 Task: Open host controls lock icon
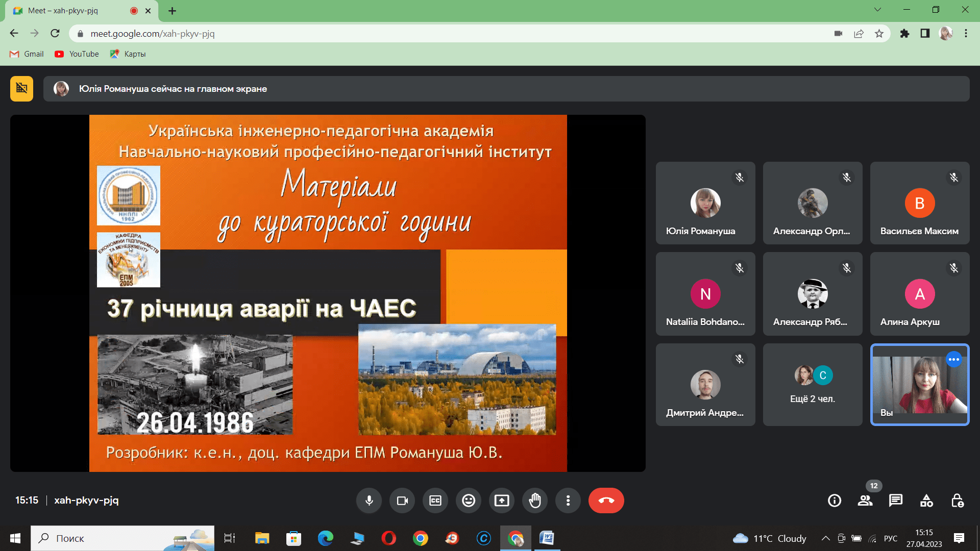958,500
